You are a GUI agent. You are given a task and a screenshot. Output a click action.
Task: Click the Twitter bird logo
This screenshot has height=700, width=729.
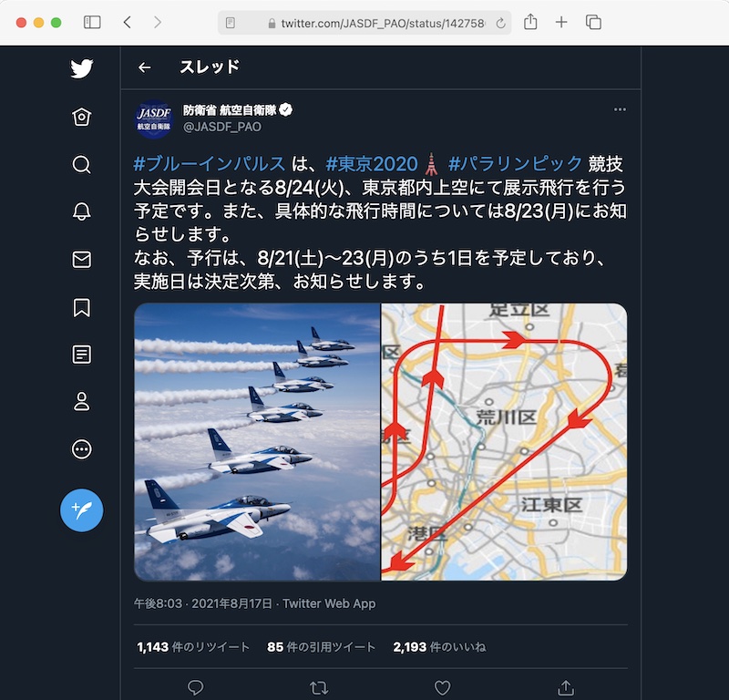tap(81, 67)
